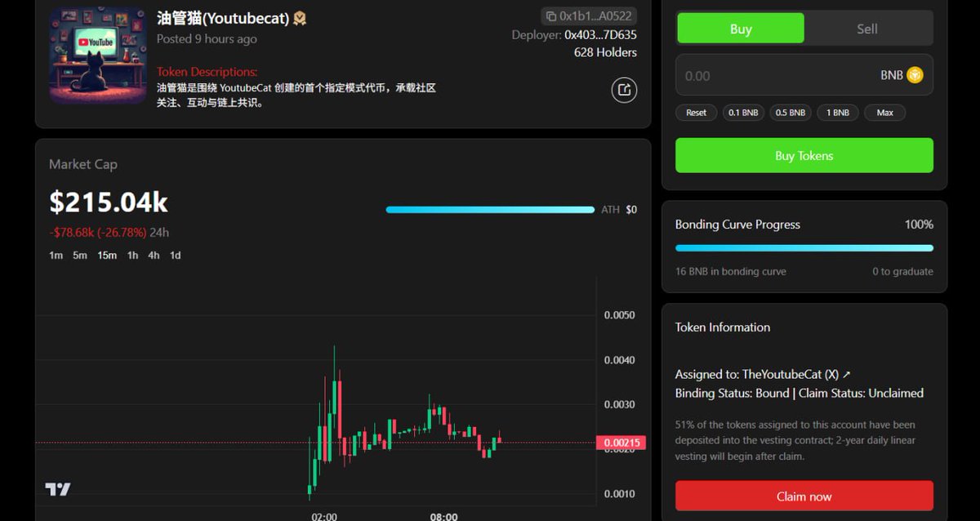Click the '0 to graduate' text
This screenshot has width=980, height=521.
(902, 271)
